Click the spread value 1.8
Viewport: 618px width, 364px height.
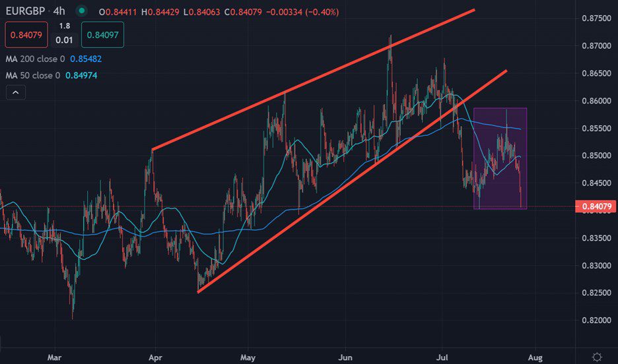click(x=65, y=26)
